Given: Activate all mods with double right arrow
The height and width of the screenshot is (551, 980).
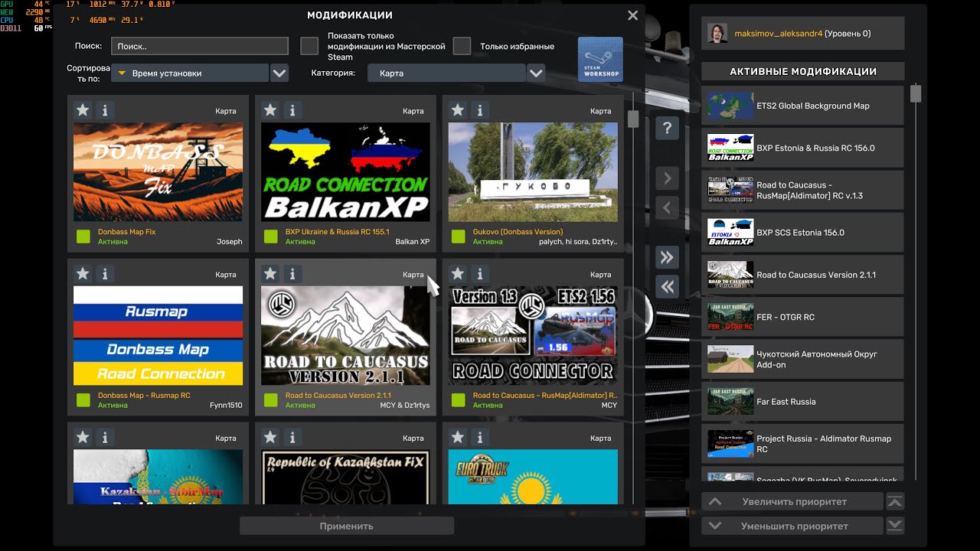Looking at the screenshot, I should [x=667, y=257].
